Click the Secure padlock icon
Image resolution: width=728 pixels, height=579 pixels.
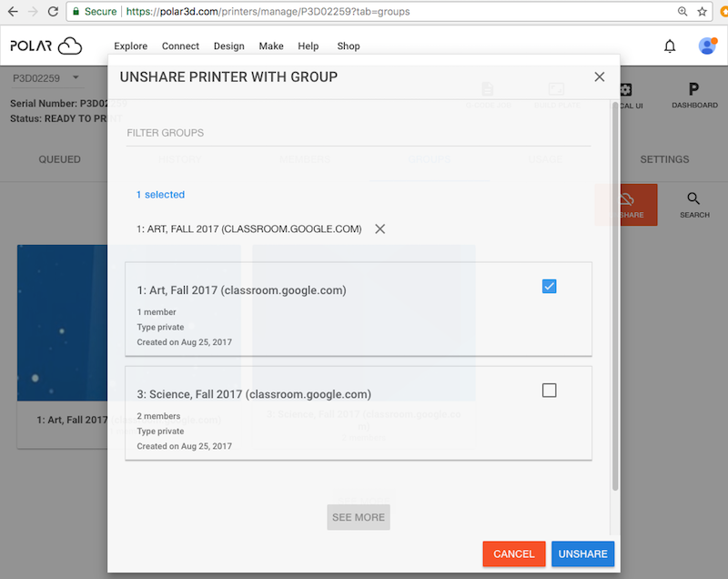(76, 12)
